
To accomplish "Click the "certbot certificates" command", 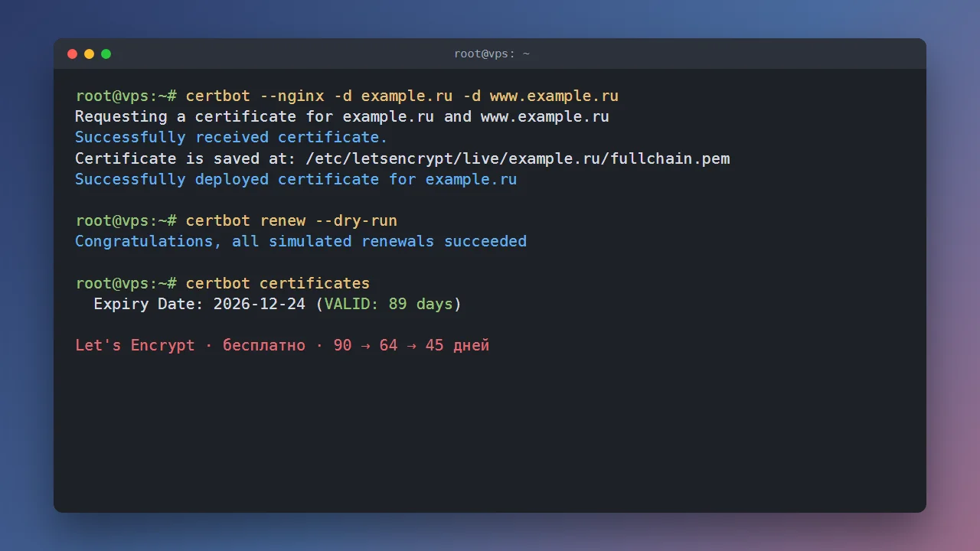I will click(x=278, y=284).
